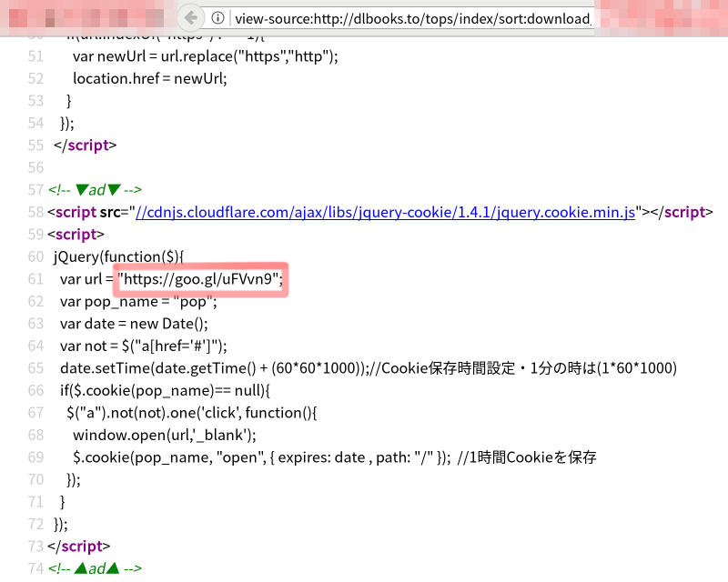Click line number 61
This screenshot has height=582, width=728.
tap(35, 279)
